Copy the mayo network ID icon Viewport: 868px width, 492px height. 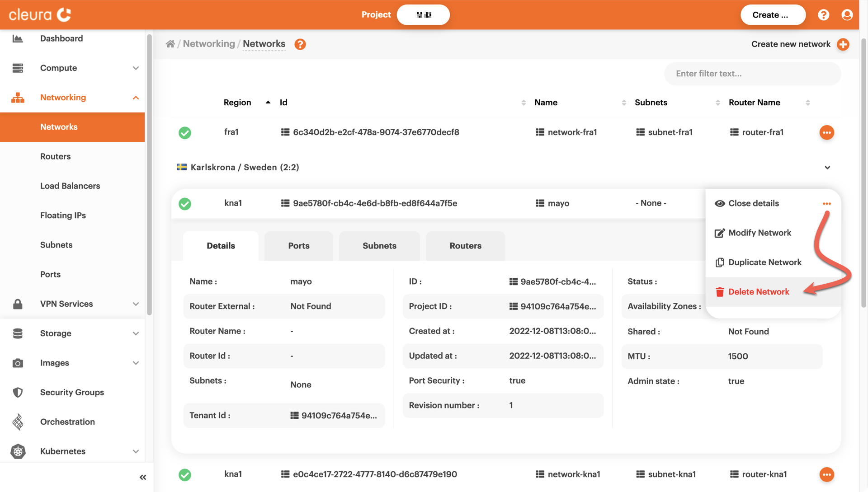(x=285, y=203)
